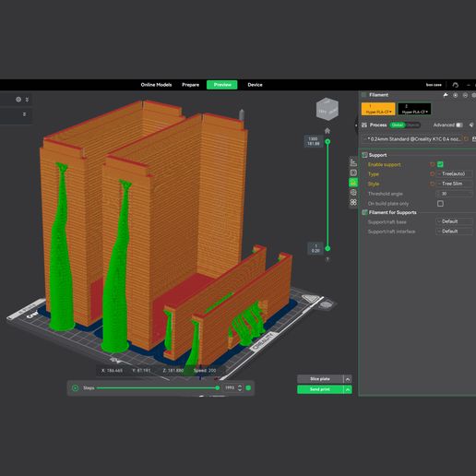Click the gear icon in left panel
Screen dimensions: 476x476
pos(18,100)
